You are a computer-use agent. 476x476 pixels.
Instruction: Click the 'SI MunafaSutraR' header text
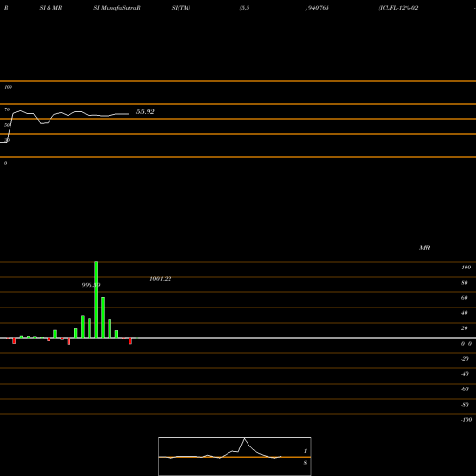point(117,8)
